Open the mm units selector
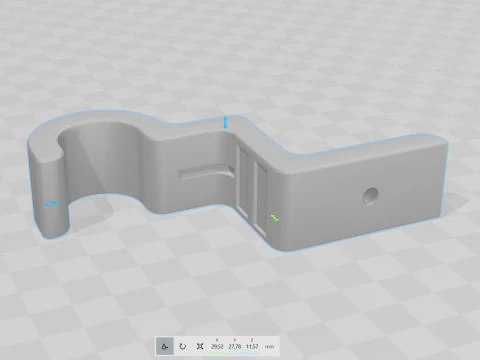 tap(270, 347)
